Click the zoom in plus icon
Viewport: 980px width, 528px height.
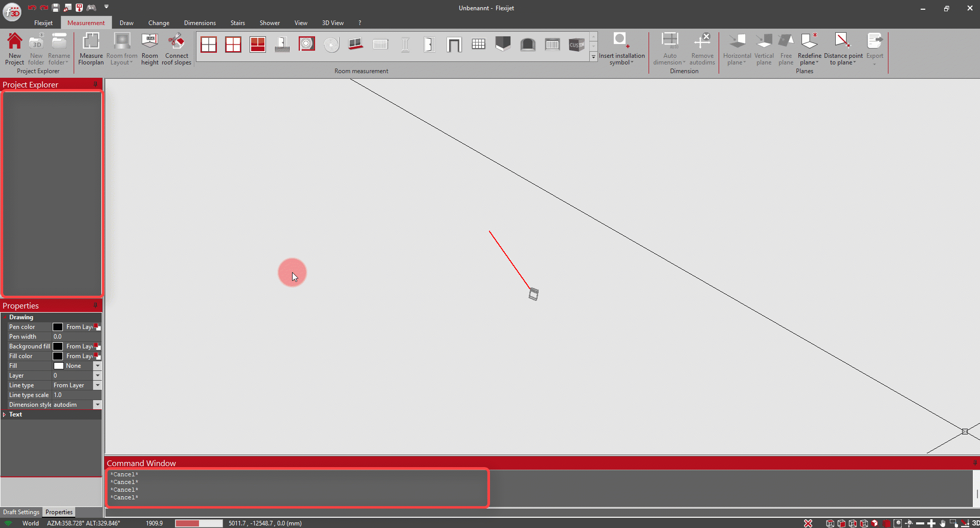931,523
